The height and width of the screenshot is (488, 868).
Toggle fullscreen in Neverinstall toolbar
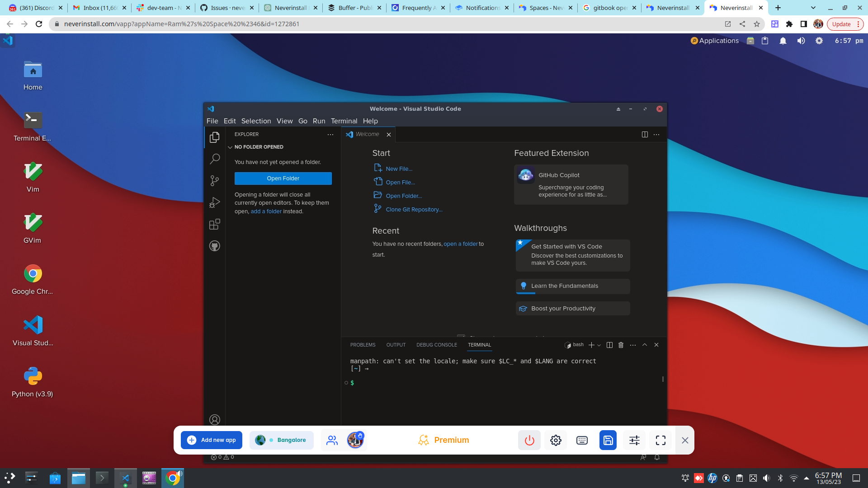tap(660, 440)
